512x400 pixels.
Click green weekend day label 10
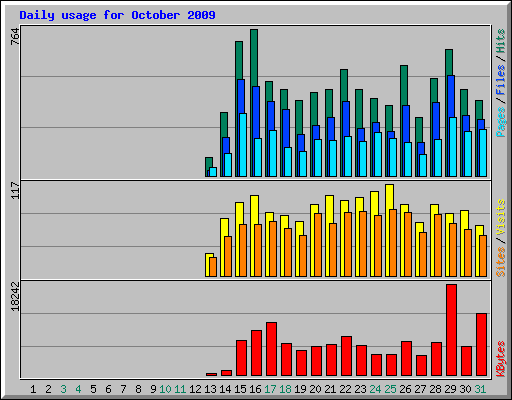(x=165, y=389)
